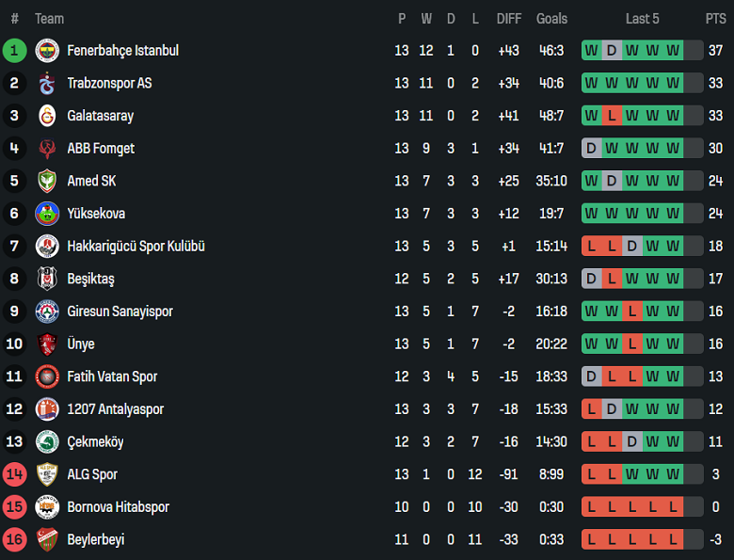Click the green rank 1 position badge
734x560 pixels.
14,51
